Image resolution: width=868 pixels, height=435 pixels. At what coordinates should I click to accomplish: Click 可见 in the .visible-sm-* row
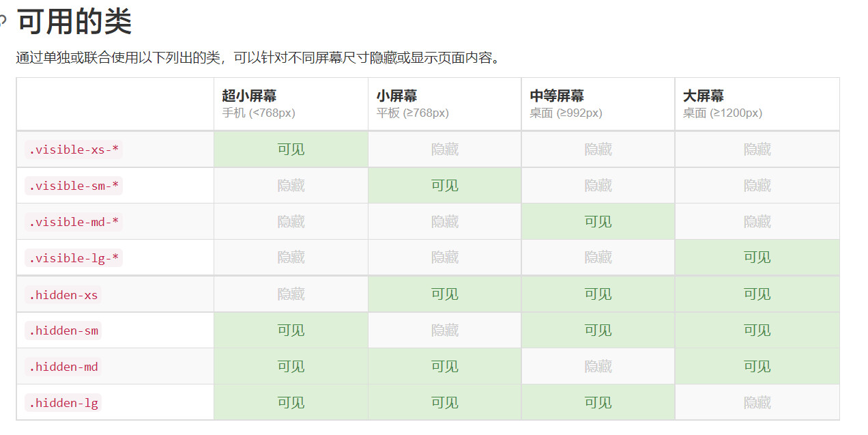444,186
